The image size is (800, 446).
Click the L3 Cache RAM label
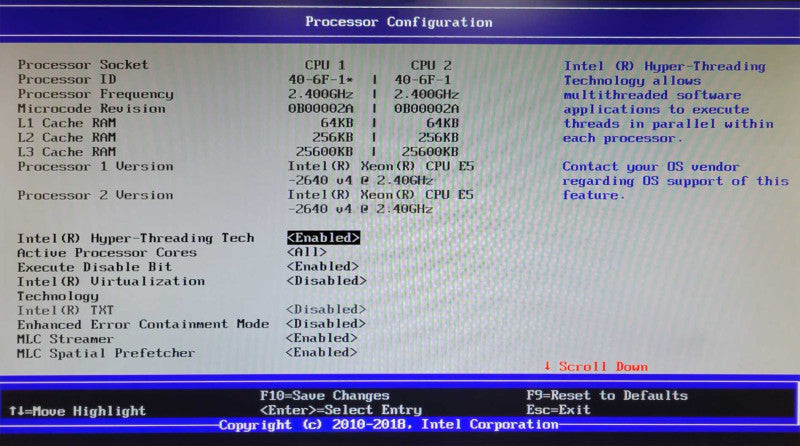pyautogui.click(x=67, y=152)
